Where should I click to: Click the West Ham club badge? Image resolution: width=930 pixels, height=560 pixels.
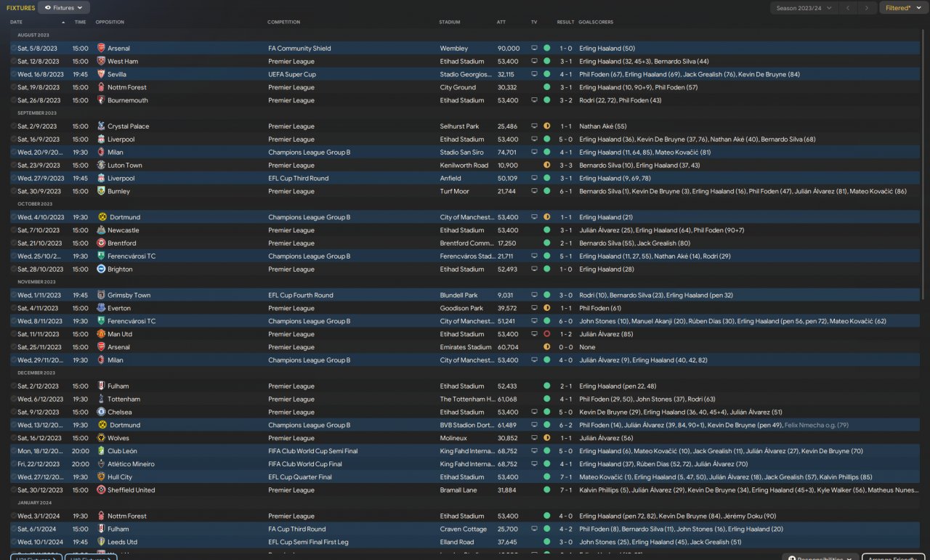click(101, 61)
